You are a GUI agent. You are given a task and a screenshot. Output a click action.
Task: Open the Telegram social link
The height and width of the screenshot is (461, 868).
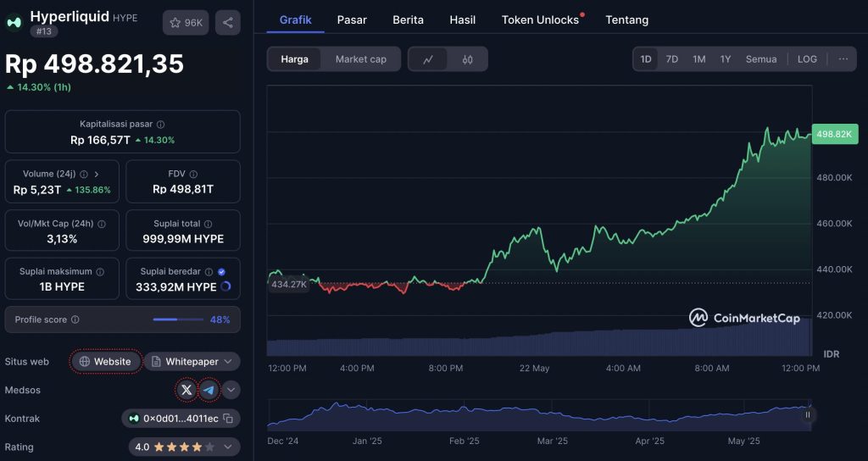tap(209, 390)
